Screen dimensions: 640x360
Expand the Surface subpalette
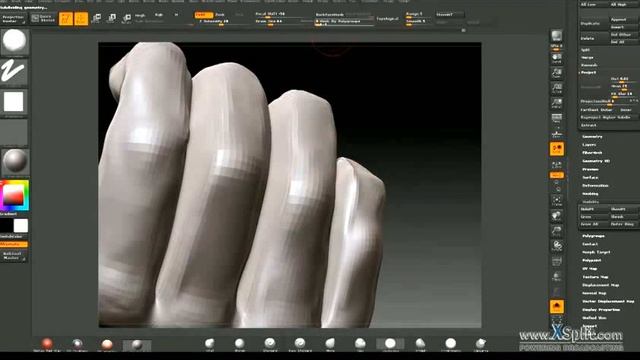pos(590,177)
